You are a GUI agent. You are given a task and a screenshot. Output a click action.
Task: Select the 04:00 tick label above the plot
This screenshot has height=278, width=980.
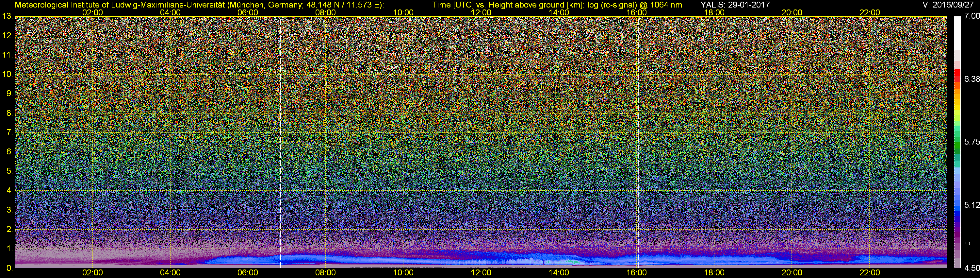click(x=170, y=12)
